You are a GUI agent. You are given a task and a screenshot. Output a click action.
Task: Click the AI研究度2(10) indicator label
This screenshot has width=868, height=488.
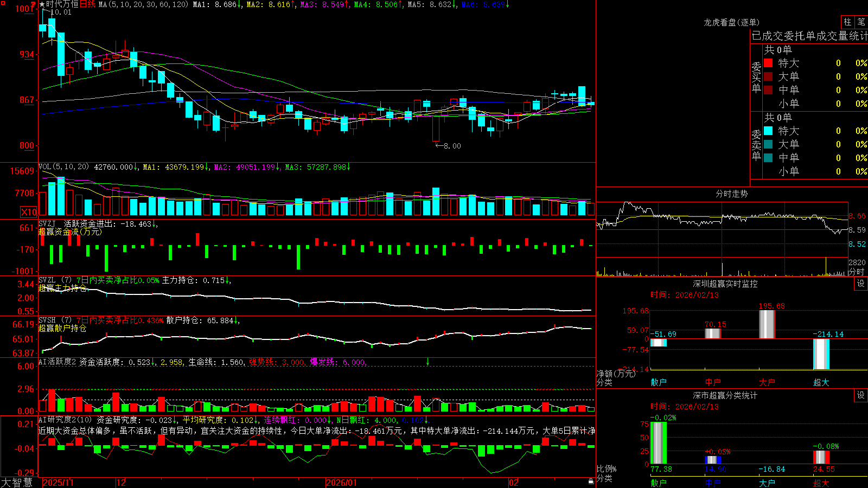[x=65, y=420]
